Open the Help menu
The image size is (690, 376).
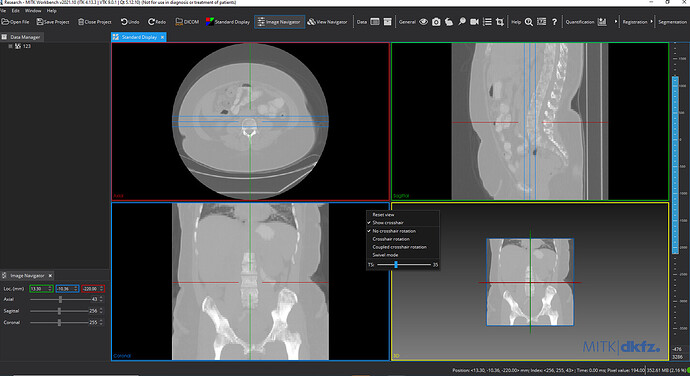point(51,11)
